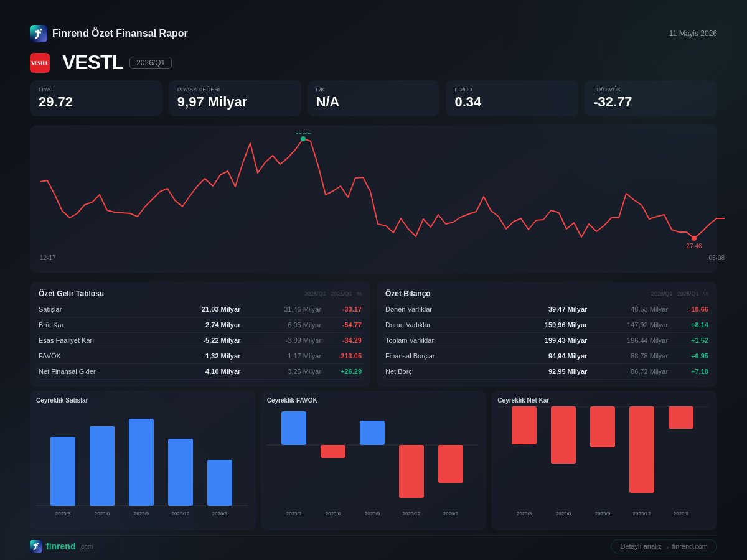The width and height of the screenshot is (747, 560).
Task: Click the 2025/12 bar in Ceyreklik Net Kar
Action: tap(642, 449)
